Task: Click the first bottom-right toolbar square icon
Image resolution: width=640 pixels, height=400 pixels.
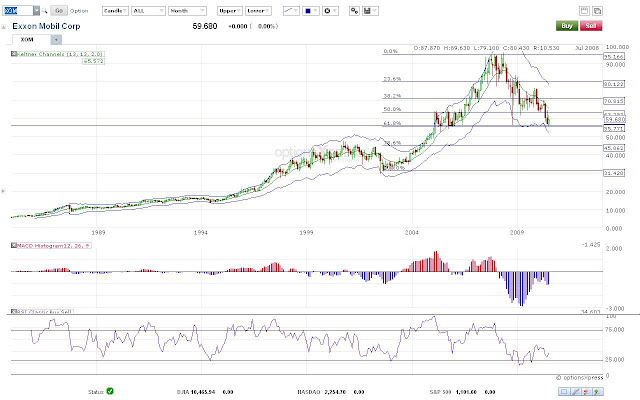Action: tap(564, 392)
